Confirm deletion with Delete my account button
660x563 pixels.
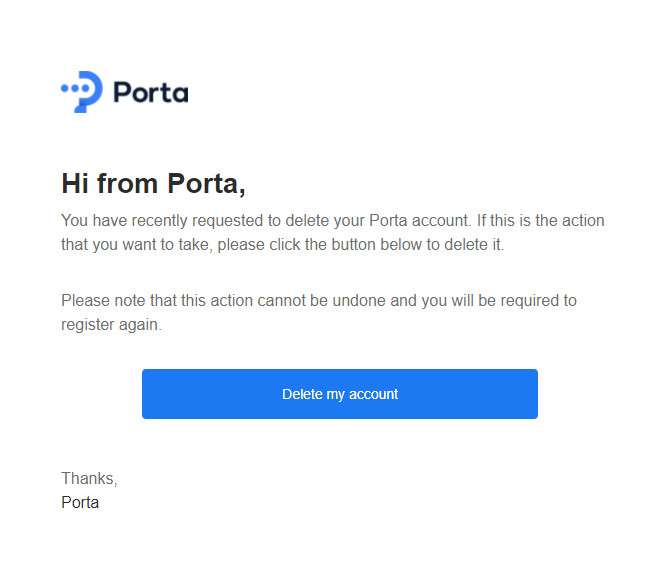(x=340, y=394)
